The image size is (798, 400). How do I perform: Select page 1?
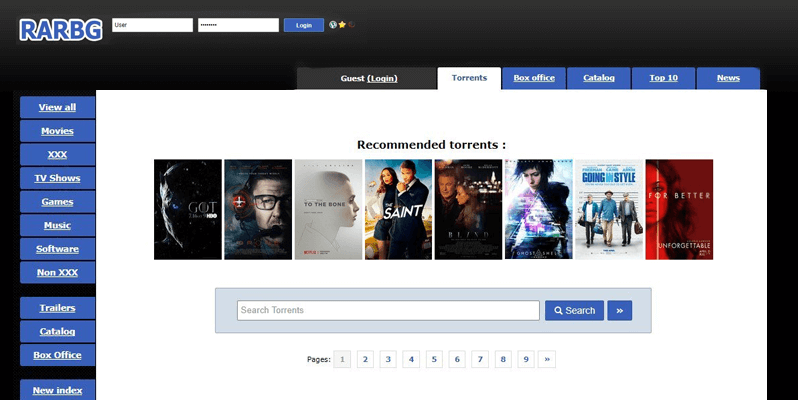coord(342,359)
